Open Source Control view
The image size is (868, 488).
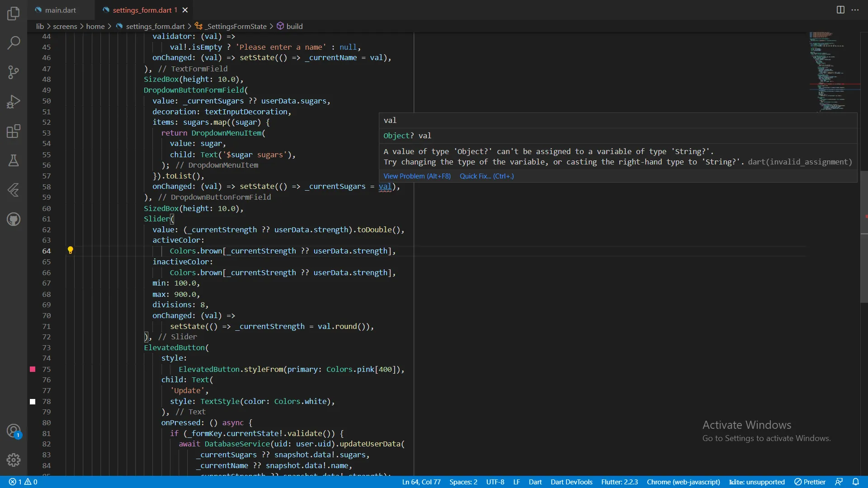[x=14, y=72]
